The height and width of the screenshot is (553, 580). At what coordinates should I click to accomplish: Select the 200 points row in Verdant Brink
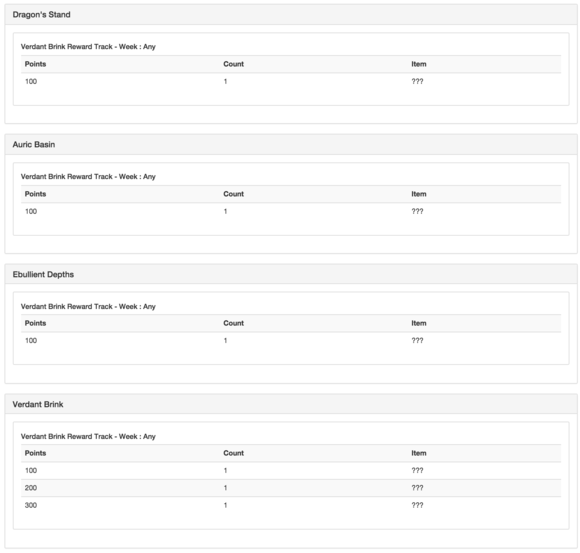pos(291,488)
